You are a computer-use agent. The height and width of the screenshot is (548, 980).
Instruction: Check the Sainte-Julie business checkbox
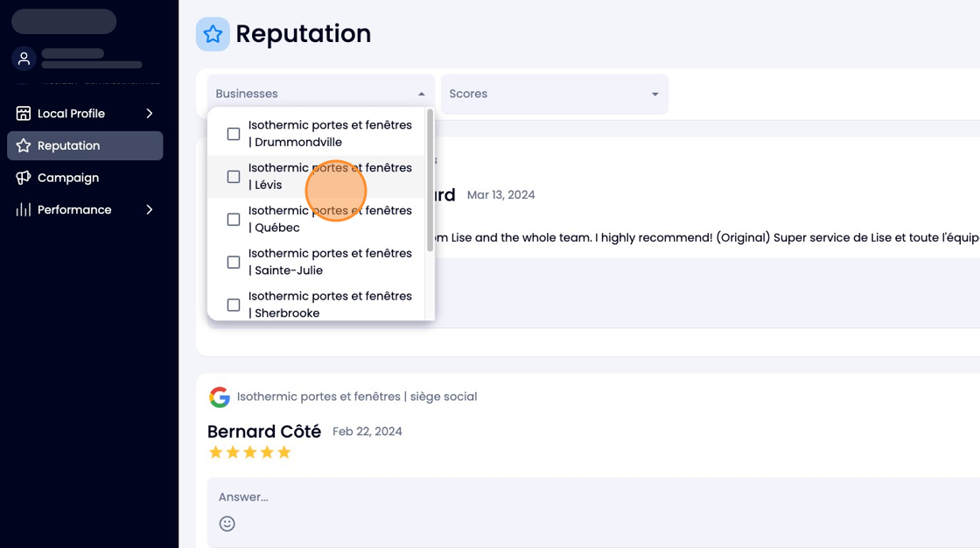point(233,262)
